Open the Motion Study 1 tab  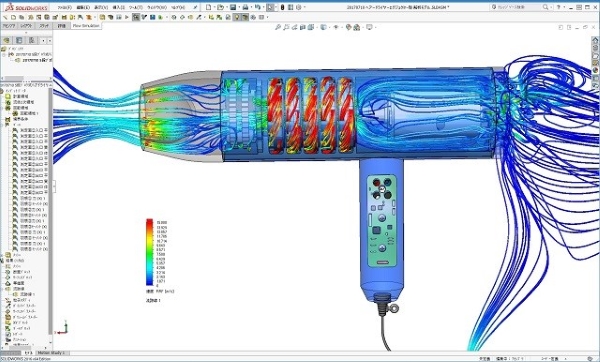click(x=51, y=353)
